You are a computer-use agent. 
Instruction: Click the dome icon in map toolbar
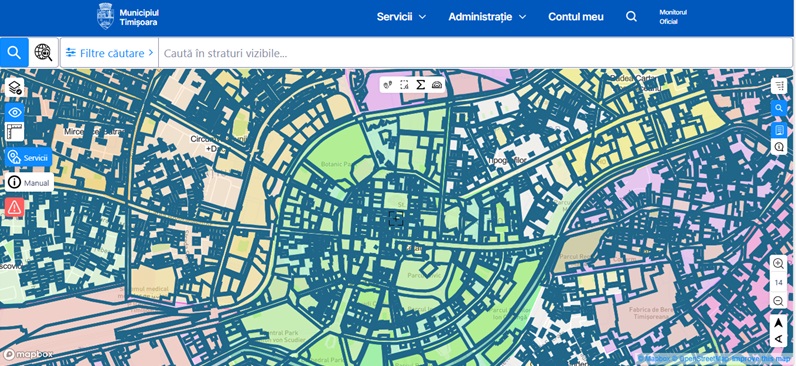[x=437, y=85]
